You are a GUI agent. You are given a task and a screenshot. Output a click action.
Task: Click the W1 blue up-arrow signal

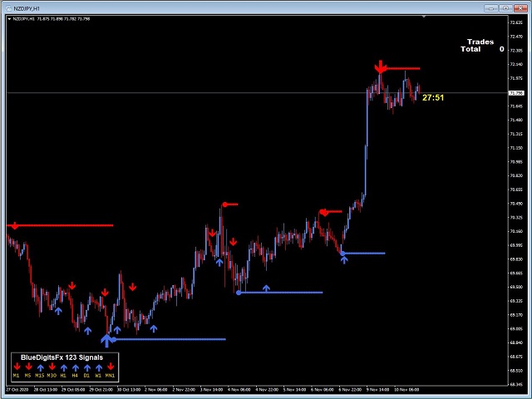pos(99,367)
